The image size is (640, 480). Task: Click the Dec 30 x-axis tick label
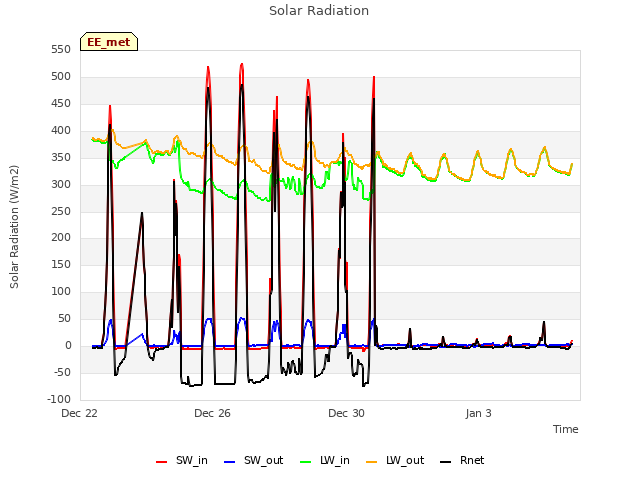coord(346,413)
